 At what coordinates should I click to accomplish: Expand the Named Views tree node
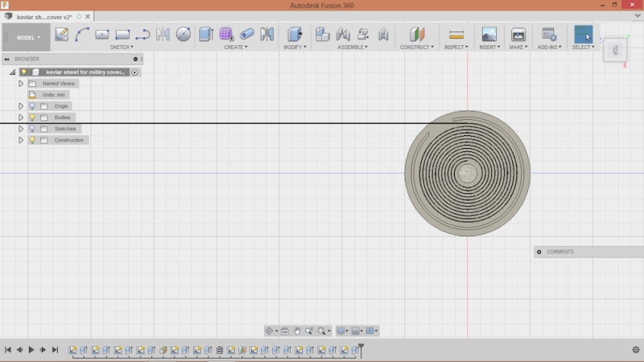[x=21, y=84]
